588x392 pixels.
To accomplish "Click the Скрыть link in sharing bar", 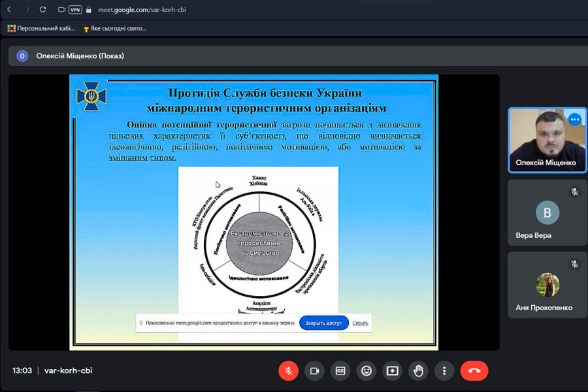I will 360,323.
